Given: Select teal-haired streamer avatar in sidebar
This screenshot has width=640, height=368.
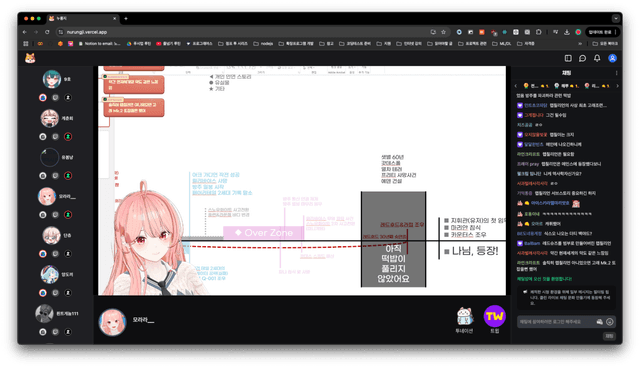Looking at the screenshot, I should 52,79.
